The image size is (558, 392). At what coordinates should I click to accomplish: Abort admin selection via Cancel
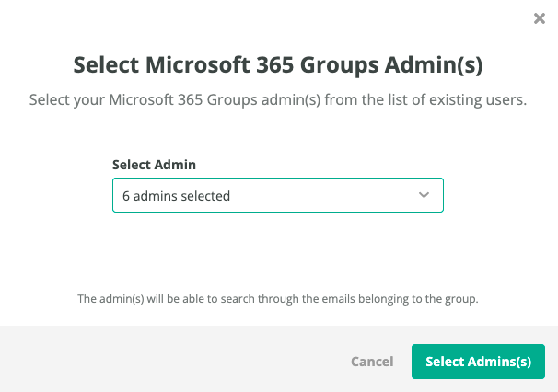(372, 362)
